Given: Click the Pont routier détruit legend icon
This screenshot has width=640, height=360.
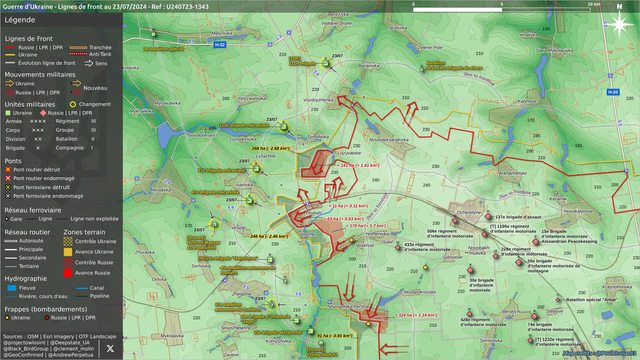Looking at the screenshot, I should (8, 169).
